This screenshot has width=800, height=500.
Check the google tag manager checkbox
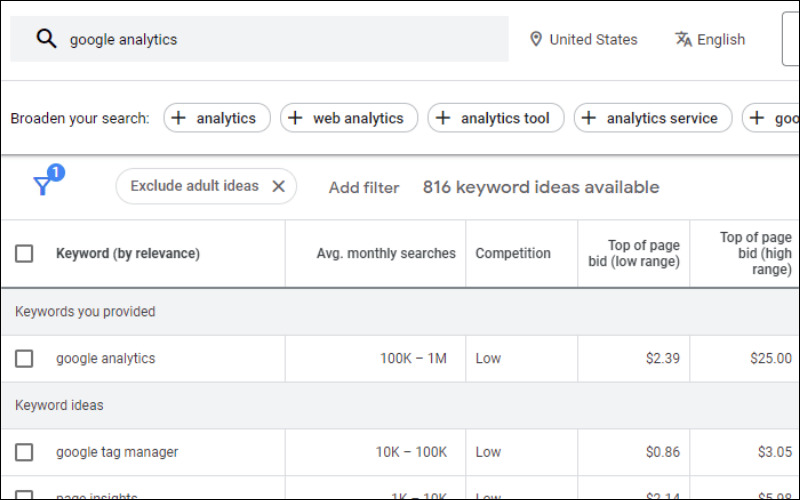[24, 452]
